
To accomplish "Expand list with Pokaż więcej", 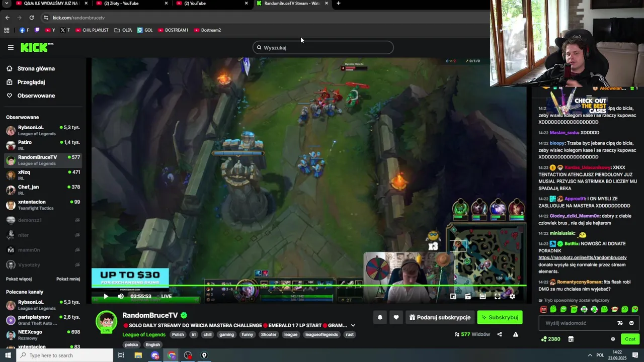I will 19,279.
